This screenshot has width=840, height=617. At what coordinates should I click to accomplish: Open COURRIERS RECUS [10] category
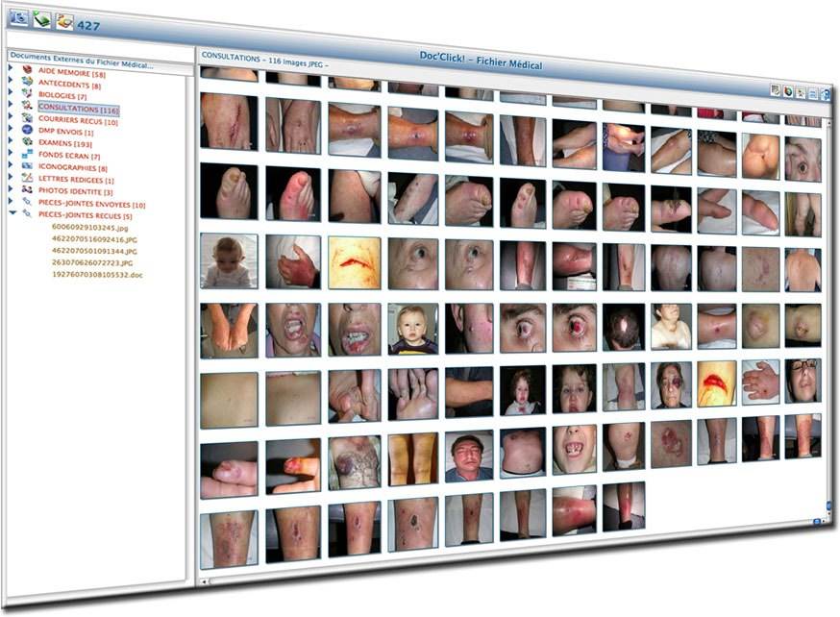click(x=78, y=121)
